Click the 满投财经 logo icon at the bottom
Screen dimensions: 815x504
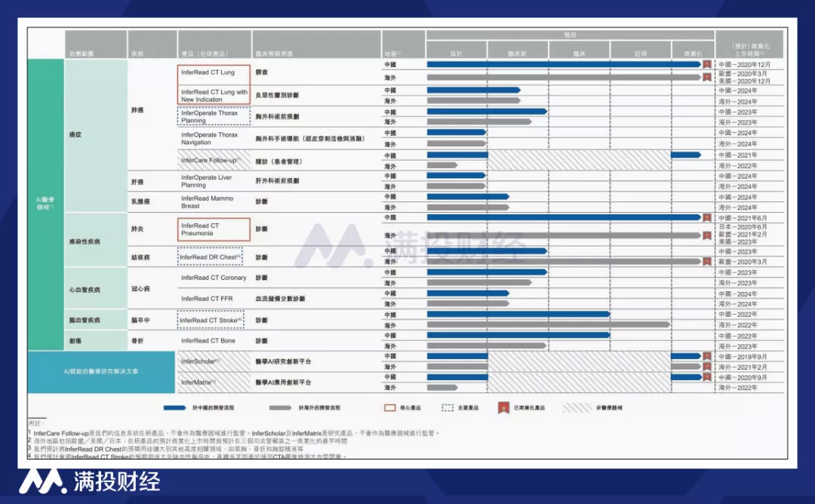[x=42, y=481]
